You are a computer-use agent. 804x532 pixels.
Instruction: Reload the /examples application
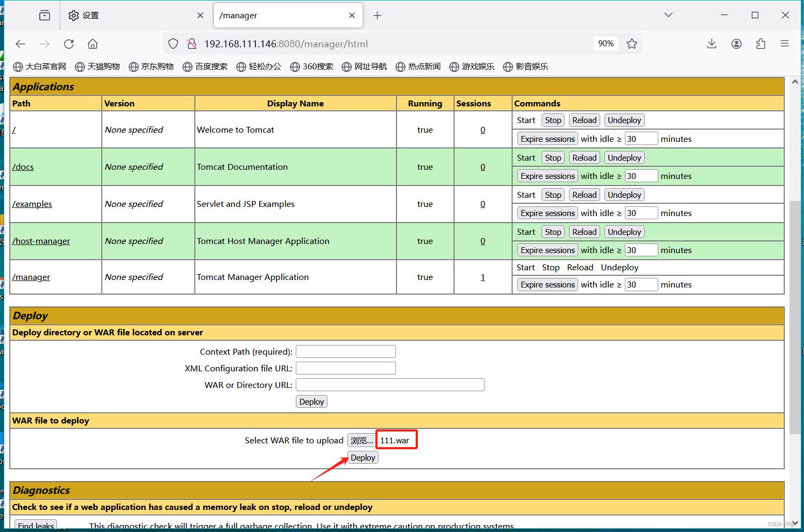tap(585, 195)
